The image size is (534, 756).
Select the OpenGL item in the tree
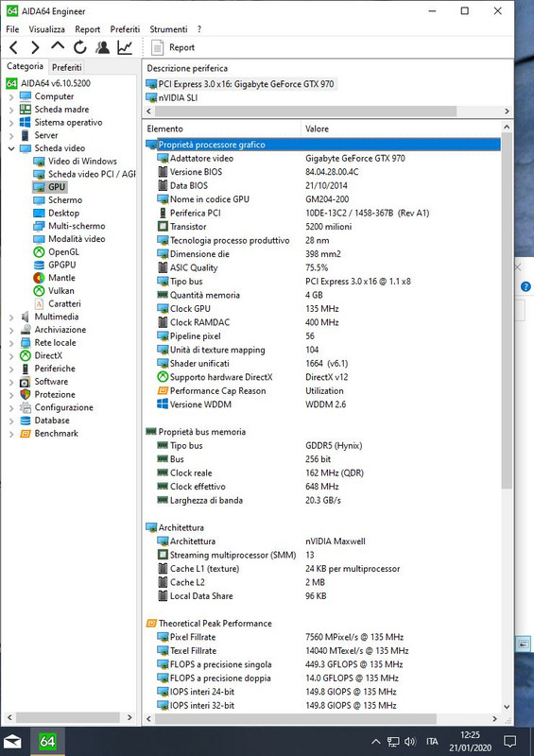[x=63, y=251]
